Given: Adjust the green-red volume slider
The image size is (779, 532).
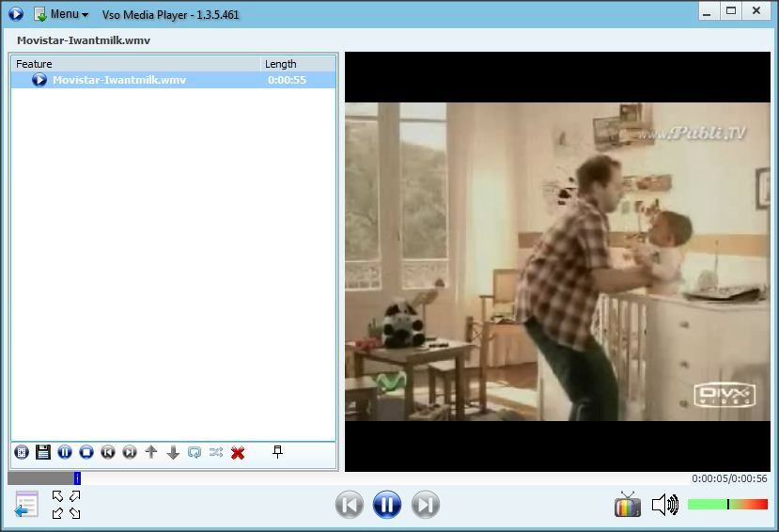Looking at the screenshot, I should click(728, 505).
